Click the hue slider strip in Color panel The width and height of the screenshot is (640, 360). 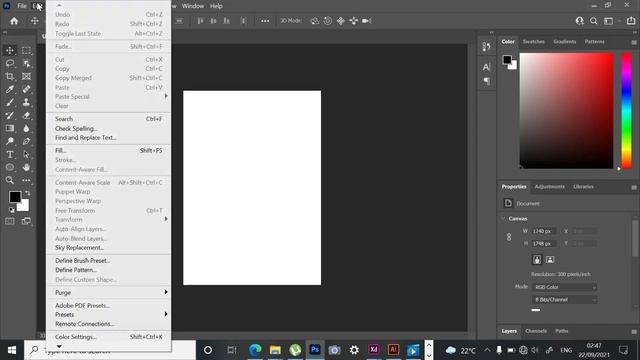click(627, 110)
